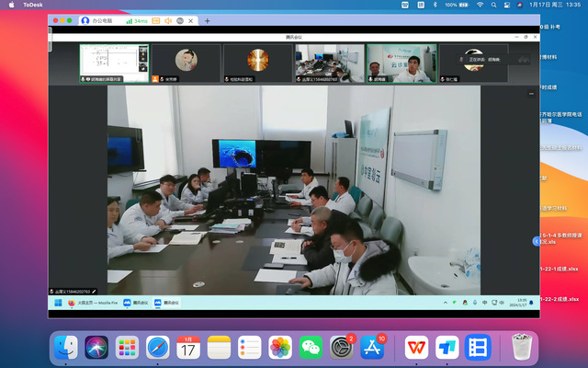The width and height of the screenshot is (588, 368).
Task: Open ToDesk app icon in dock
Action: tap(447, 347)
